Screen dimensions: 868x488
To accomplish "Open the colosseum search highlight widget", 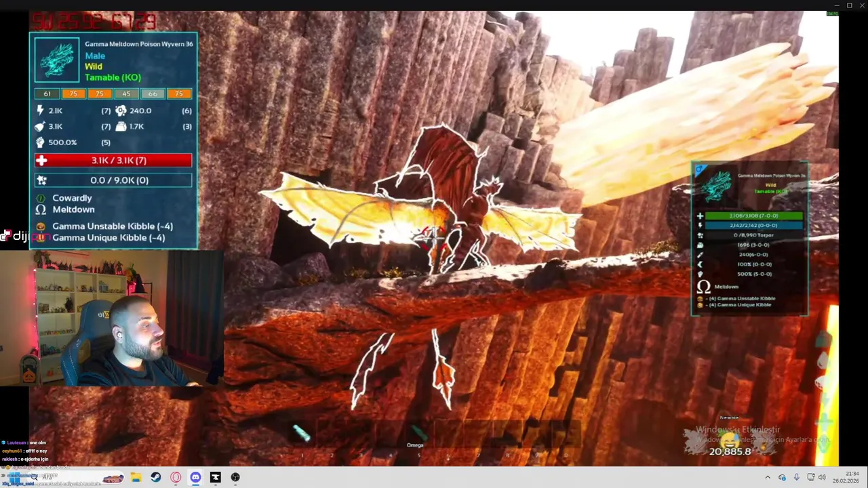I will coord(113,479).
